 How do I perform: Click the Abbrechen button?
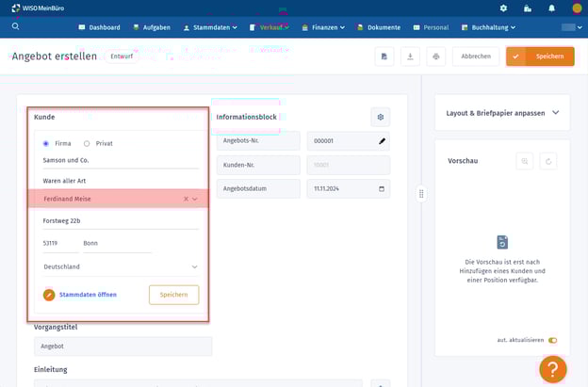pyautogui.click(x=476, y=56)
